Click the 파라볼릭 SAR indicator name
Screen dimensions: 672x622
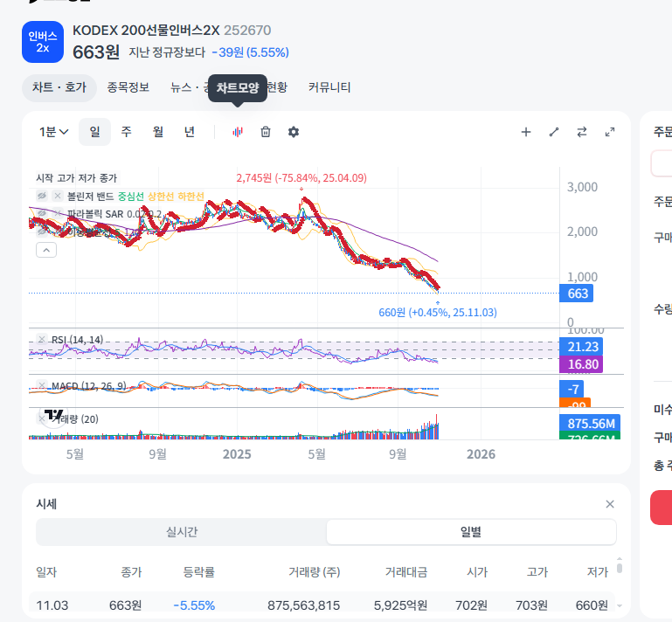point(95,214)
